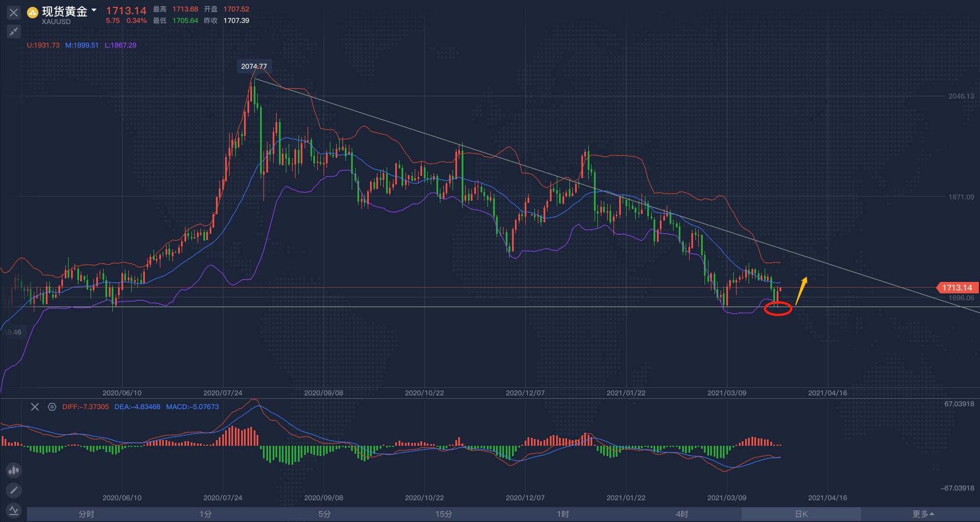
Task: Switch to the 分时 timeframe tab
Action: [x=86, y=514]
